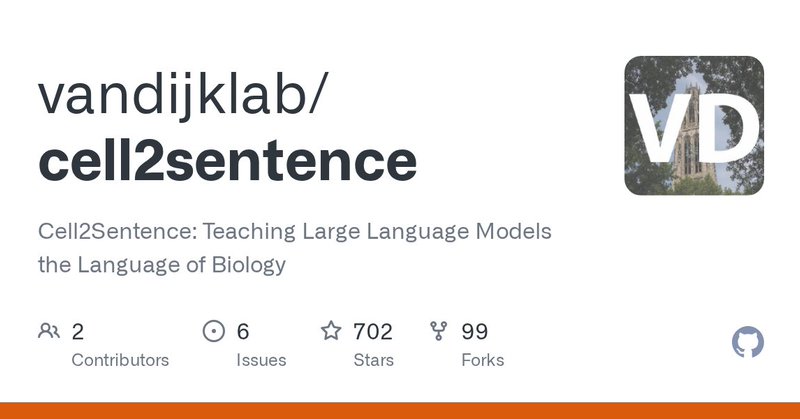The height and width of the screenshot is (419, 800).
Task: Click the GitHub Octocat logo
Action: [747, 343]
